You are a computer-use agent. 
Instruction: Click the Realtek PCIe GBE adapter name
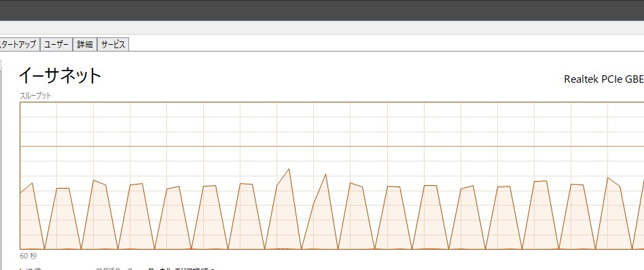click(604, 79)
